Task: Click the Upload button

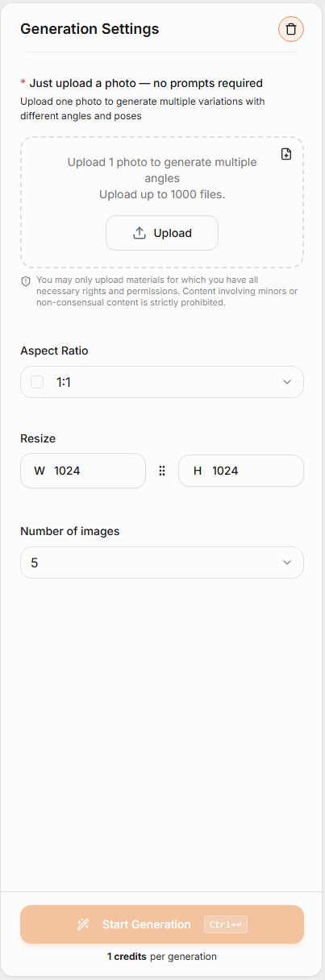Action: coord(162,233)
